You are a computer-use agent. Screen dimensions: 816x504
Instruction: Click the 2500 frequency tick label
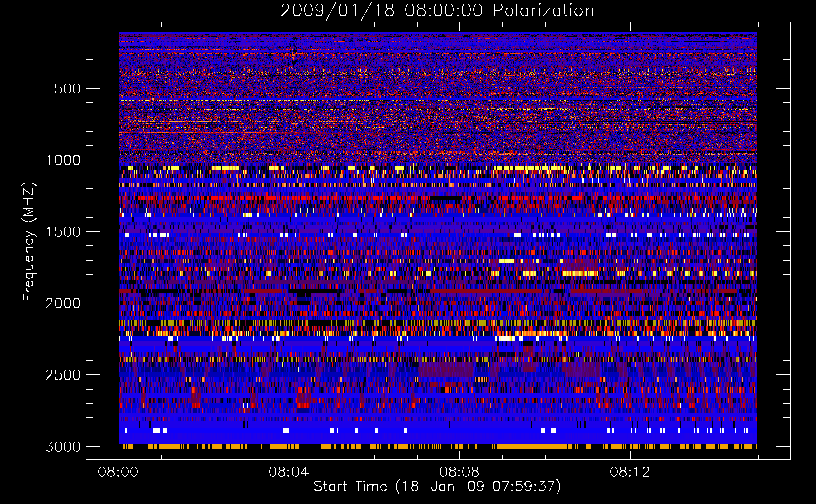click(63, 375)
